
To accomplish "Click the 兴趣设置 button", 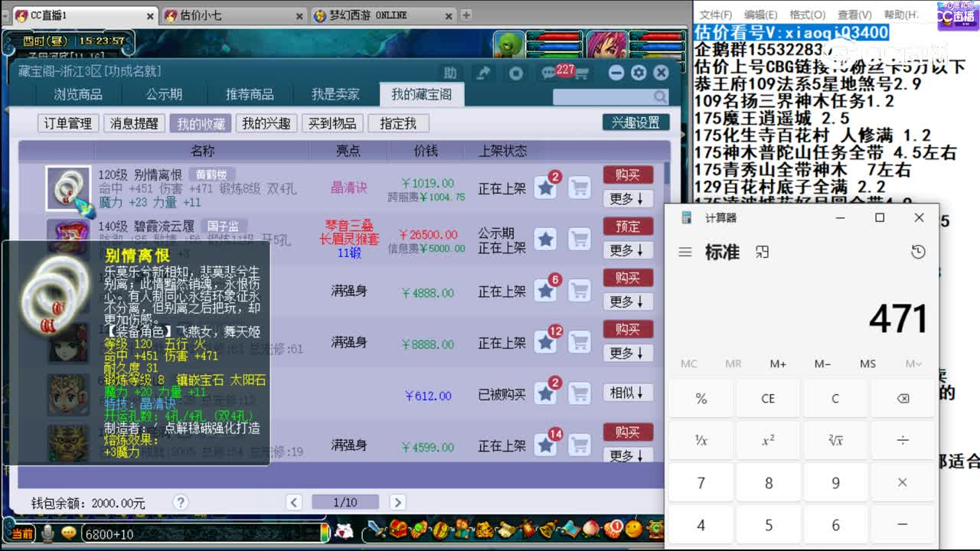I will click(635, 122).
